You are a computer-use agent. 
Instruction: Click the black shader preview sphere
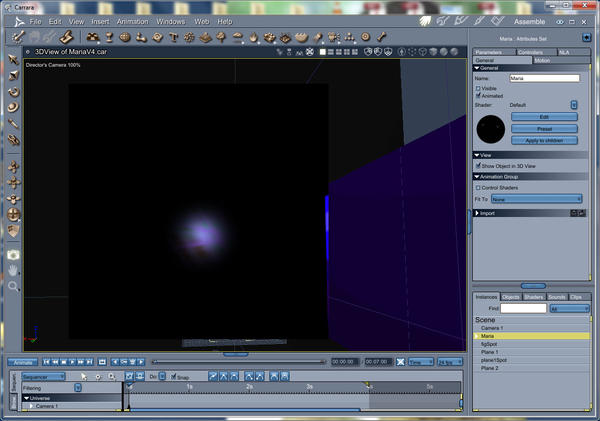490,128
